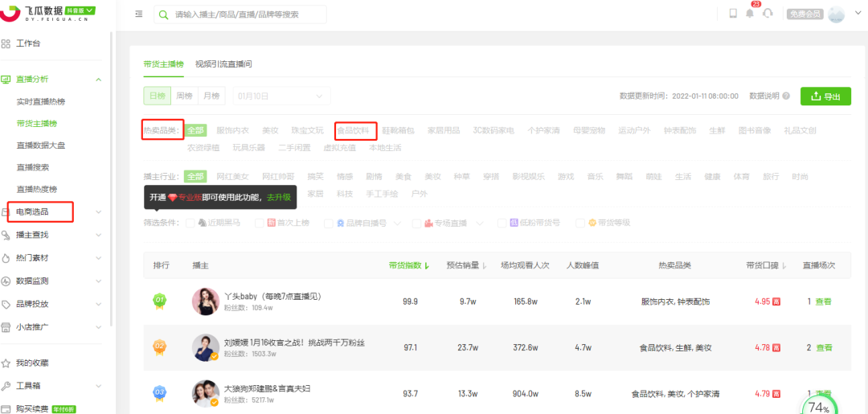Open 直播热度榜 in the sidebar

[x=36, y=189]
